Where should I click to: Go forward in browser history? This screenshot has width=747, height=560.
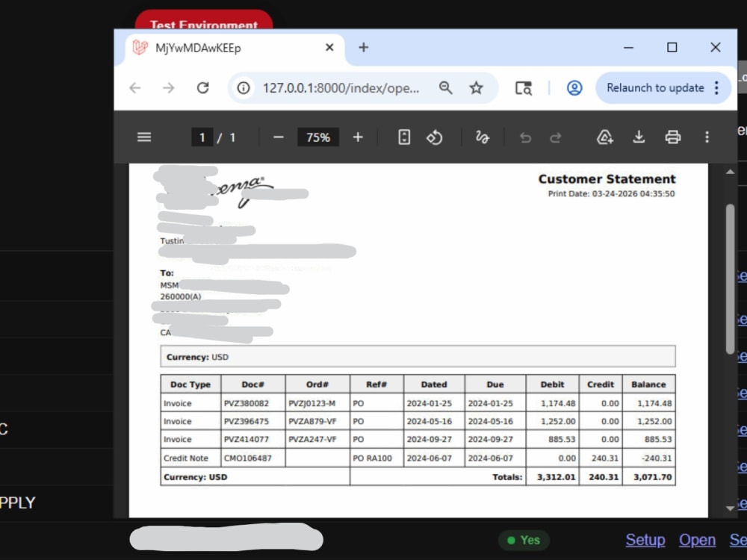click(x=168, y=88)
